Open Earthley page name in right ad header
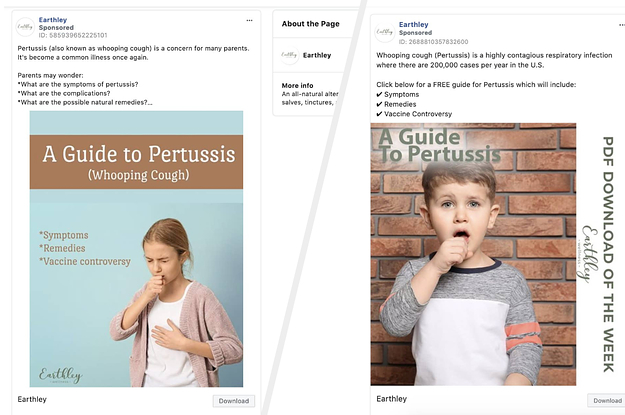The image size is (625, 415). 414,24
